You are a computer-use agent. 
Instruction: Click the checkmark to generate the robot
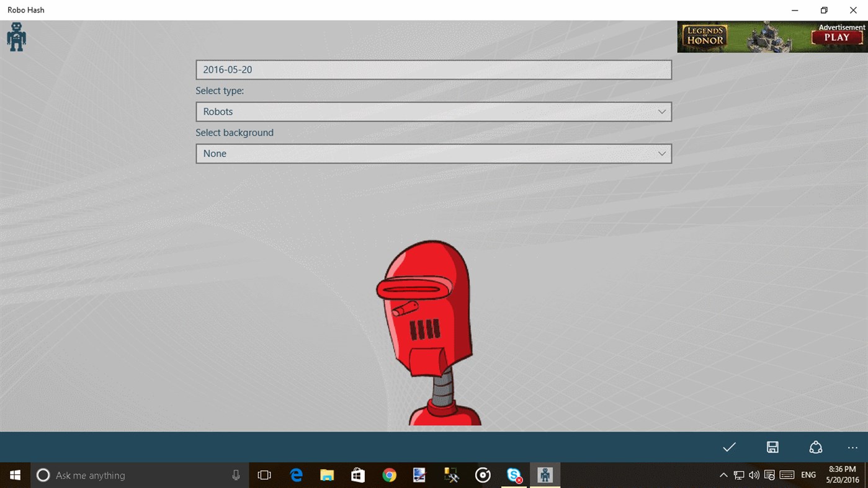coord(729,447)
